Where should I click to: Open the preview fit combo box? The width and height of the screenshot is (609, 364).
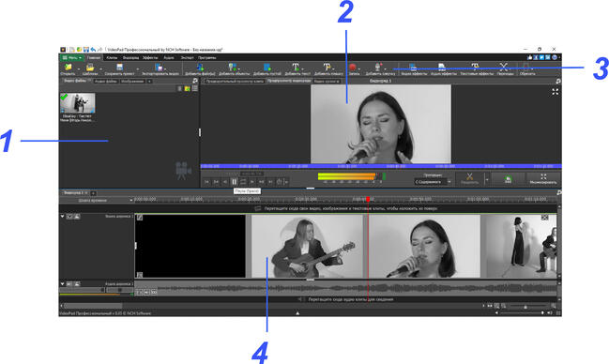[433, 182]
